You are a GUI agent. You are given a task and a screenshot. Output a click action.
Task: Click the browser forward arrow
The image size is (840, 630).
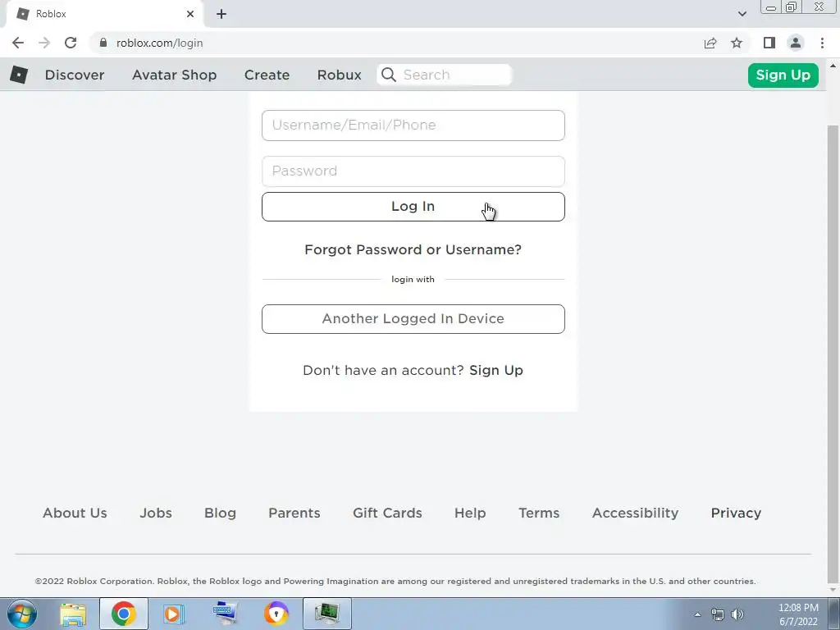pos(44,43)
